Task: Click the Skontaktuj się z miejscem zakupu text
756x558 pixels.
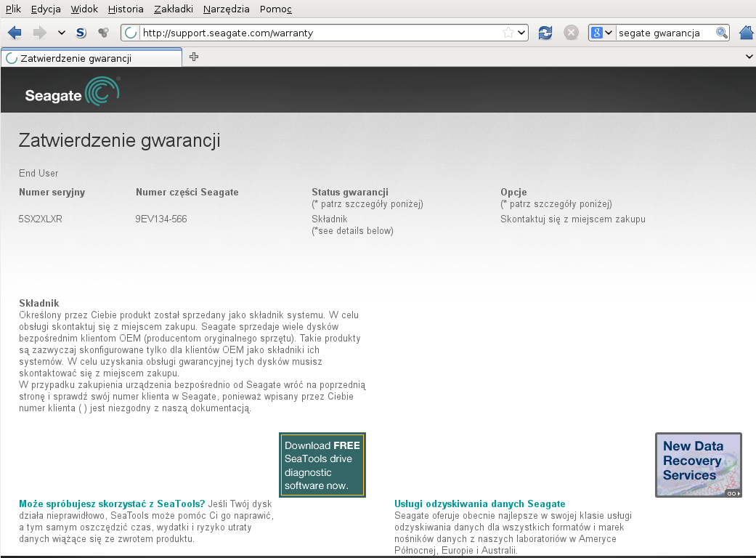Action: click(573, 219)
